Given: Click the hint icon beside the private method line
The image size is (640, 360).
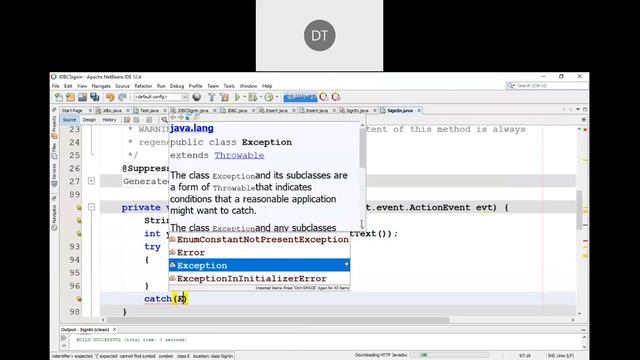Looking at the screenshot, I should point(79,208).
